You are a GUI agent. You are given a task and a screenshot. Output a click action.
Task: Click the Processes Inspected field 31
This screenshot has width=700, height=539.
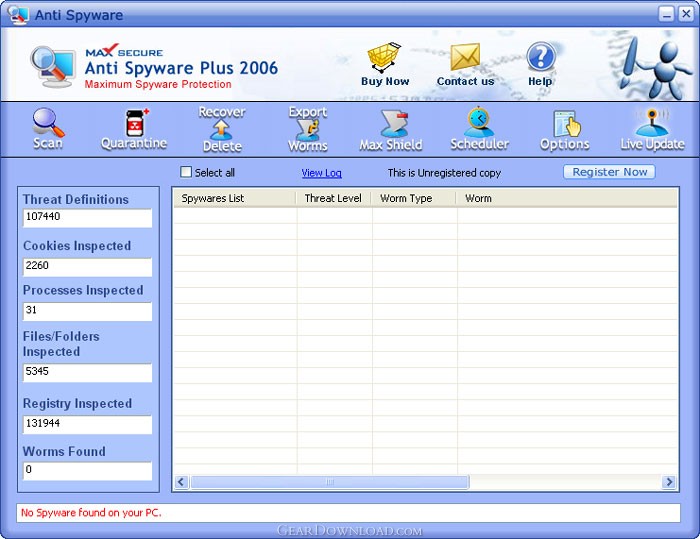(88, 311)
